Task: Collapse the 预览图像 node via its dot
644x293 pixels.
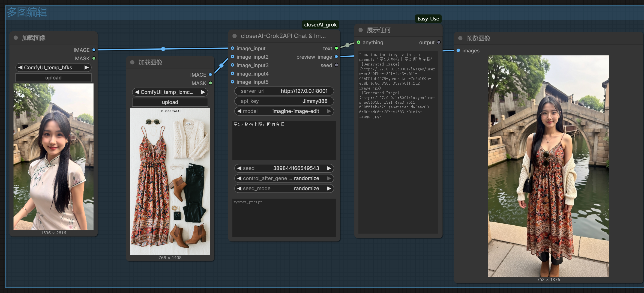Action: [x=460, y=38]
